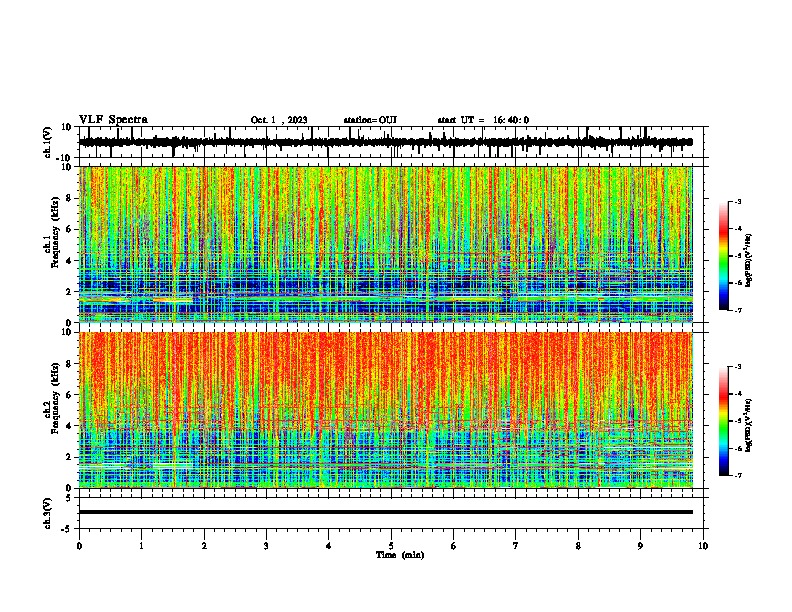The width and height of the screenshot is (792, 612).
Task: Select the date text "Oct. 1, 2023"
Action: pyautogui.click(x=279, y=120)
